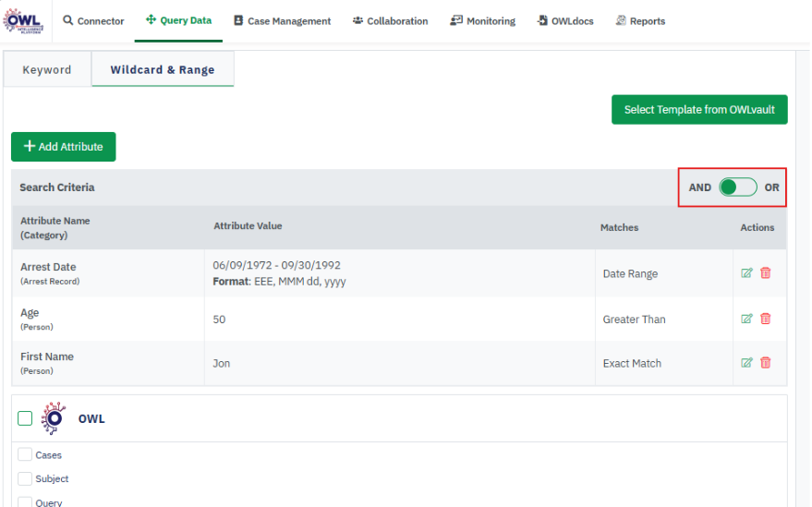The image size is (812, 507).
Task: Edit the Arrest Date criterion
Action: [x=746, y=273]
